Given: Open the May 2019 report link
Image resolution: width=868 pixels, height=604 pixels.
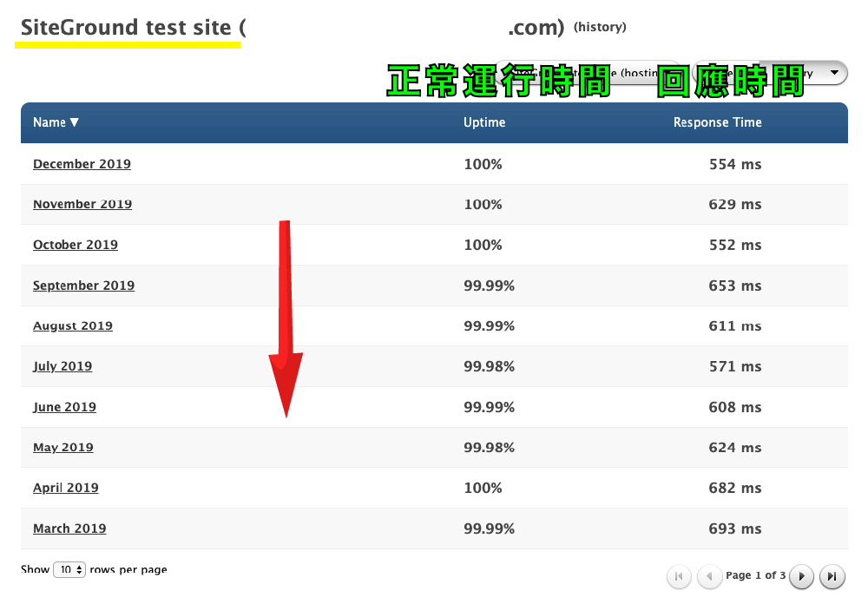Looking at the screenshot, I should point(63,447).
